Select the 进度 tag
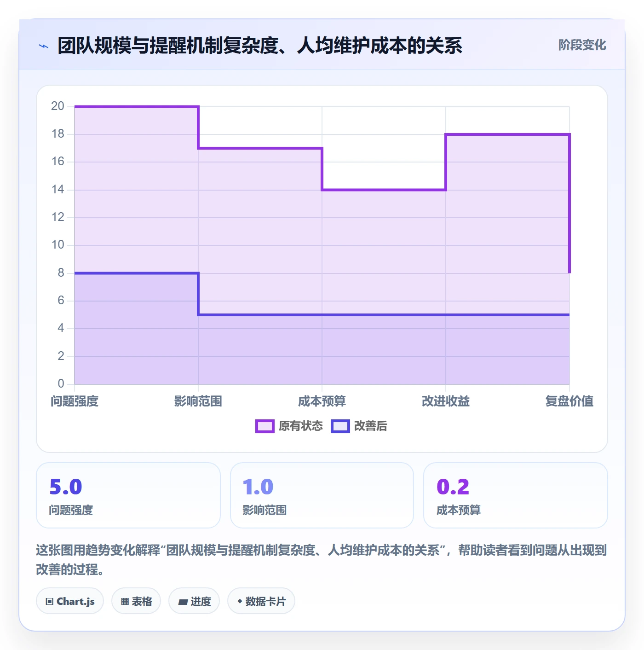 pyautogui.click(x=194, y=601)
